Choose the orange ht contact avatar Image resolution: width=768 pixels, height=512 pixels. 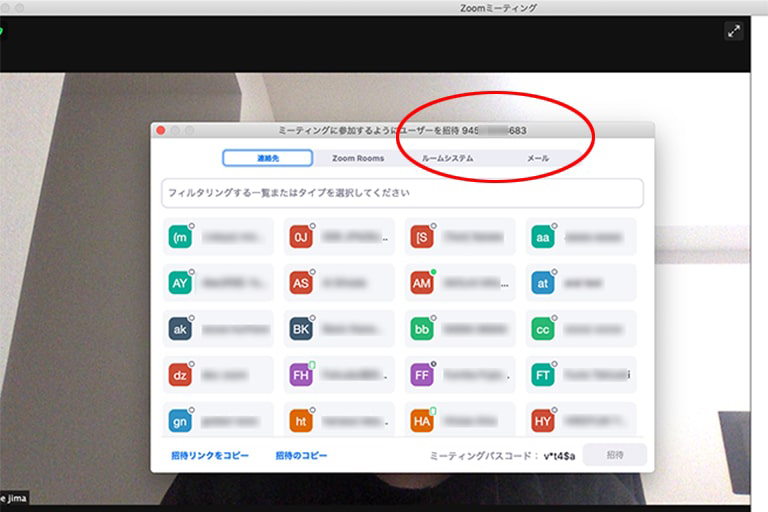point(301,421)
